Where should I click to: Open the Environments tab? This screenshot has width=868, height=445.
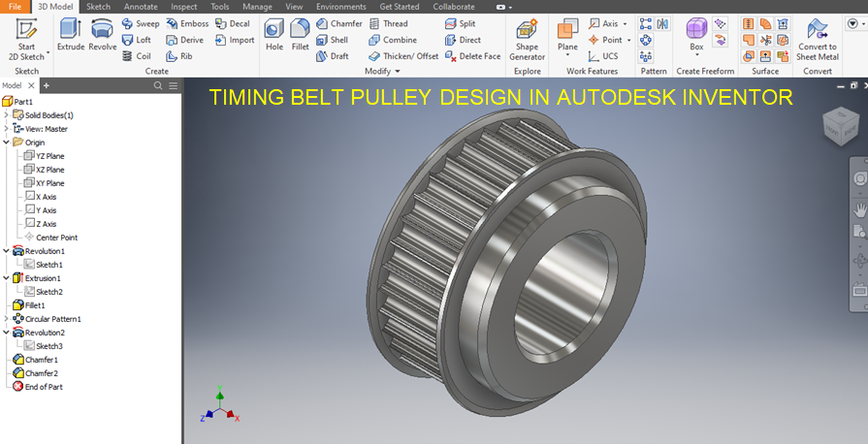tap(341, 7)
